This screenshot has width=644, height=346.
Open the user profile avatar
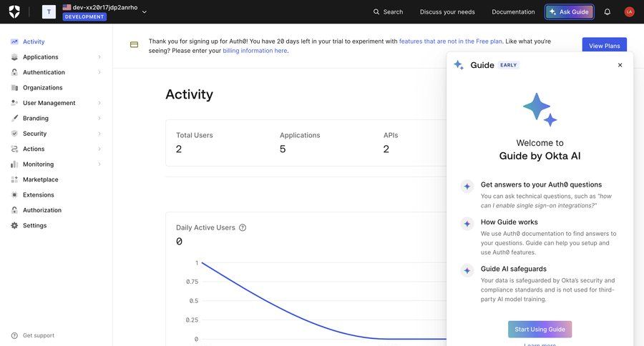click(629, 12)
